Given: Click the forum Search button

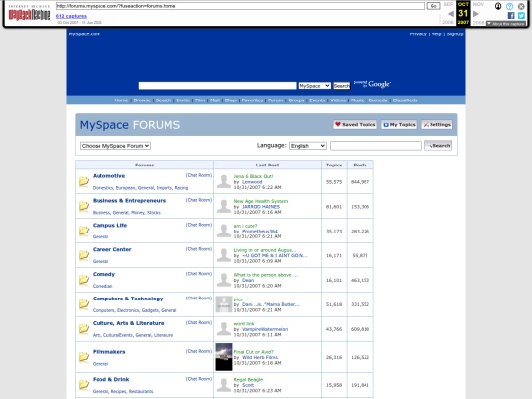Looking at the screenshot, I should pyautogui.click(x=437, y=145).
